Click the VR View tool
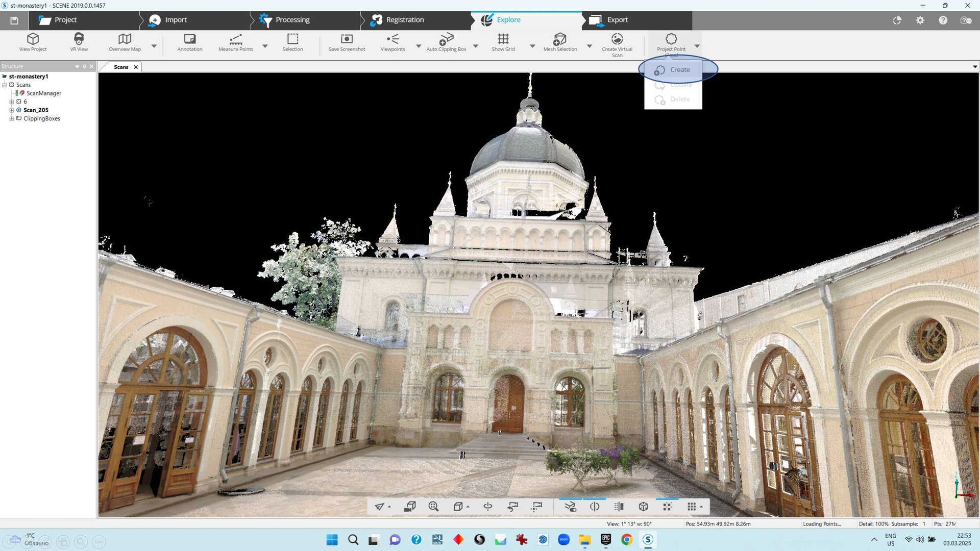This screenshot has width=980, height=551. pos(79,42)
